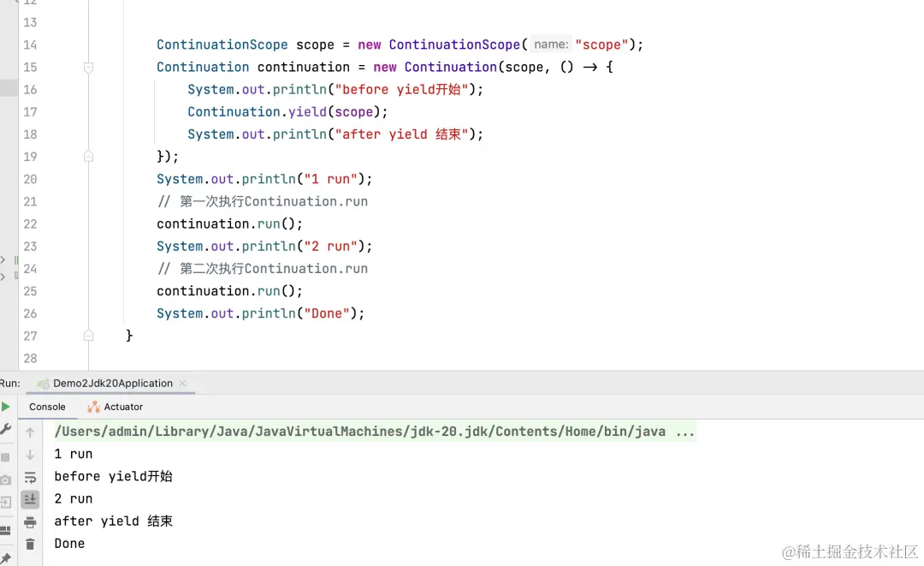Viewport: 924px width, 566px height.
Task: Click console output line 'Done'
Action: click(69, 544)
